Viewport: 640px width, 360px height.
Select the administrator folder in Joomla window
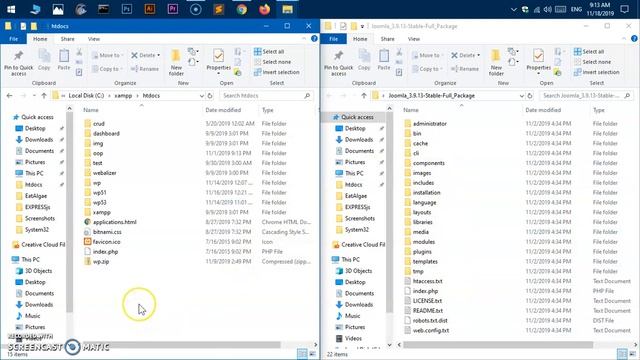[x=429, y=124]
